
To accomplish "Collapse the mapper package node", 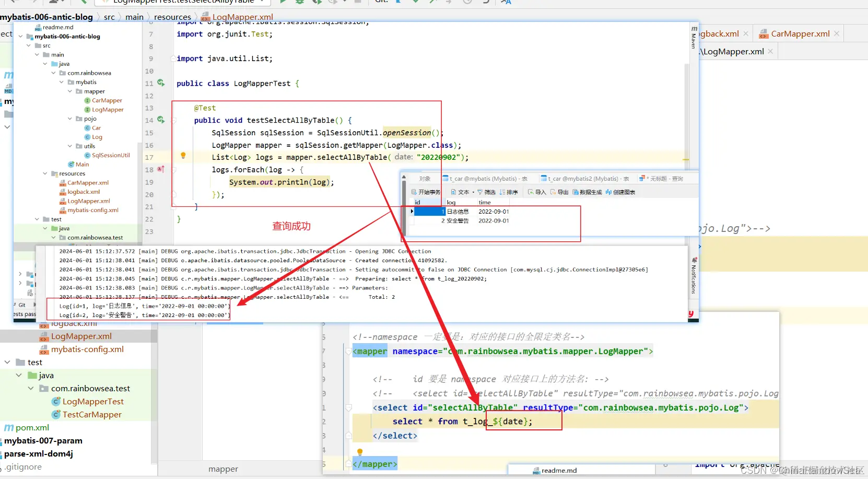I will [70, 91].
